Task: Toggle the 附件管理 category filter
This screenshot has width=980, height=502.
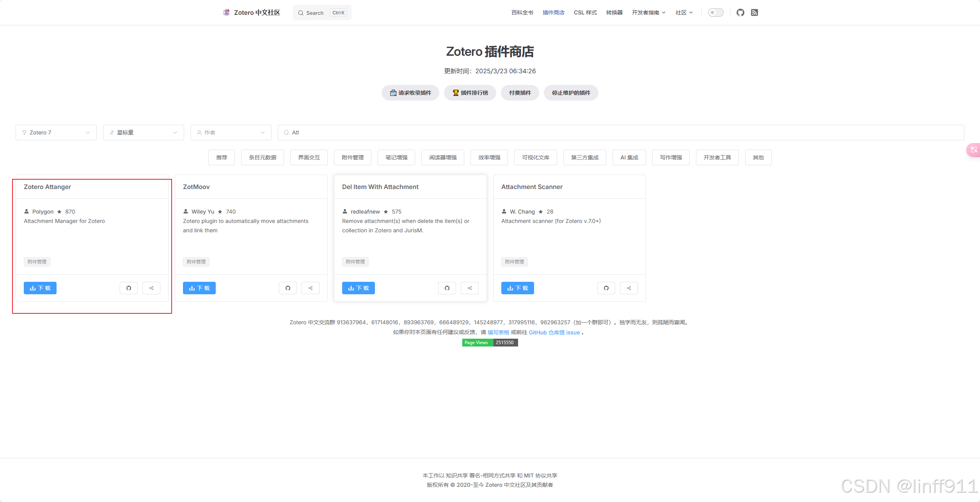Action: (353, 157)
